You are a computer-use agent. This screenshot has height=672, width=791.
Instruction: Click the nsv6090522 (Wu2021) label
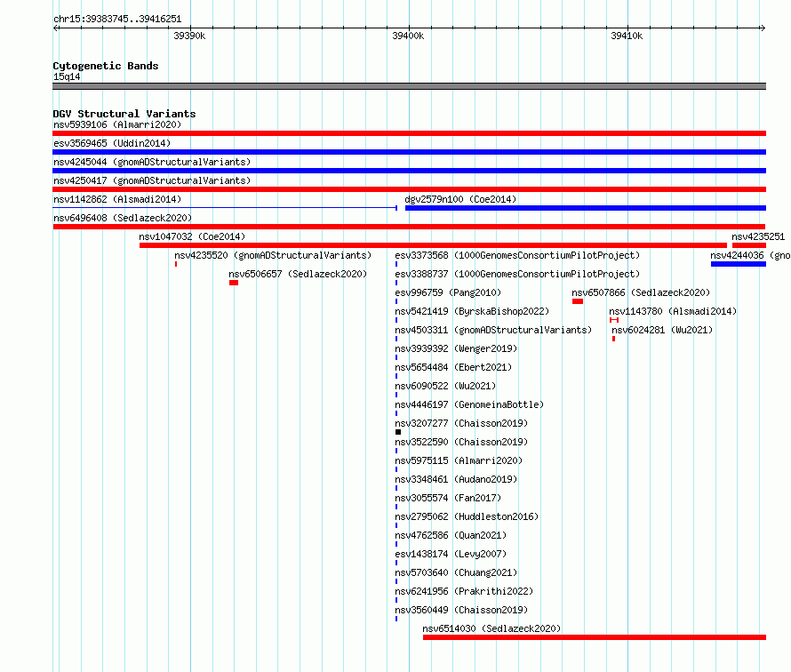tap(445, 386)
